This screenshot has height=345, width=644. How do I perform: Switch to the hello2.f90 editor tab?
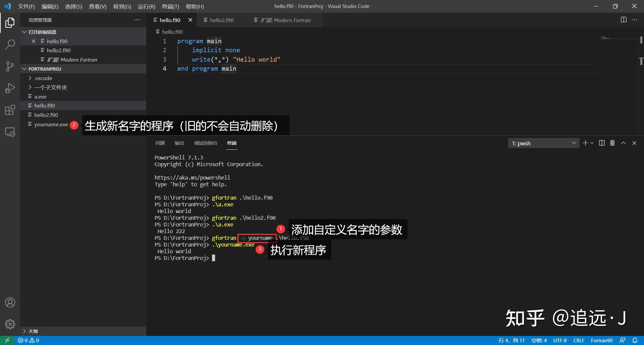(221, 20)
